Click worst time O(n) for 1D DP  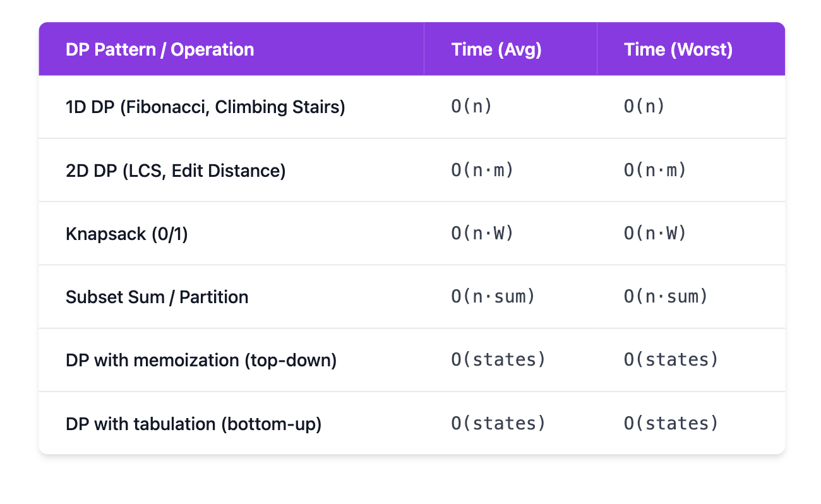click(645, 107)
